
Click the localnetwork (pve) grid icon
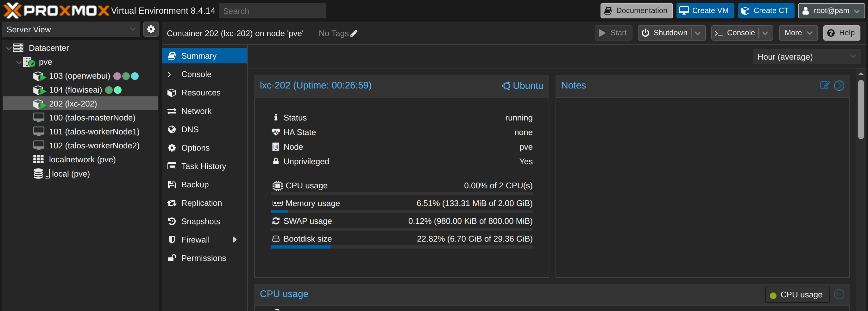(x=38, y=159)
